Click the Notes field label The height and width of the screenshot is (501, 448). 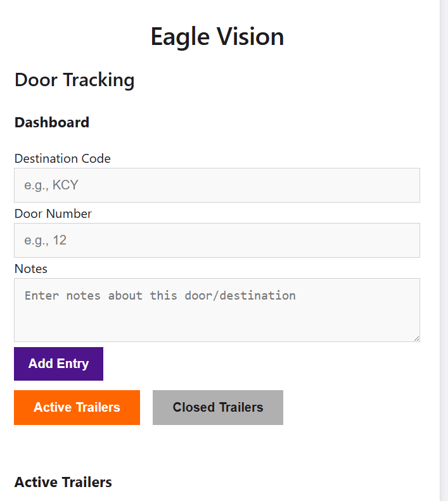pos(31,269)
